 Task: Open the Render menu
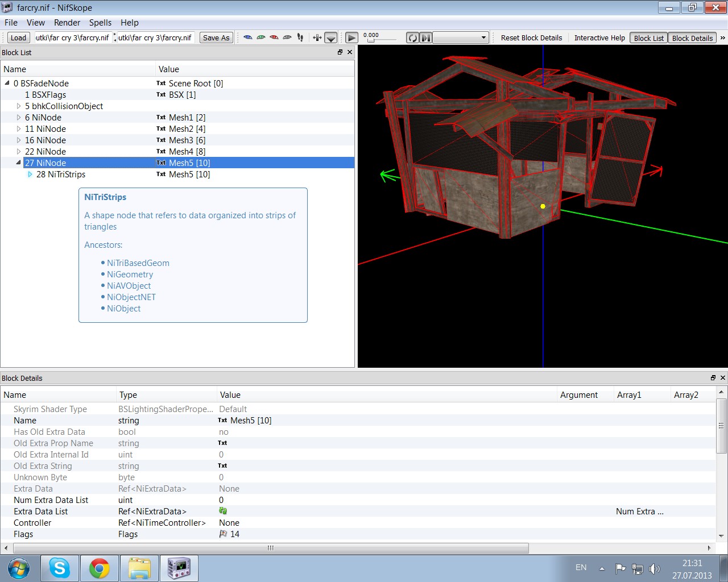coord(67,23)
